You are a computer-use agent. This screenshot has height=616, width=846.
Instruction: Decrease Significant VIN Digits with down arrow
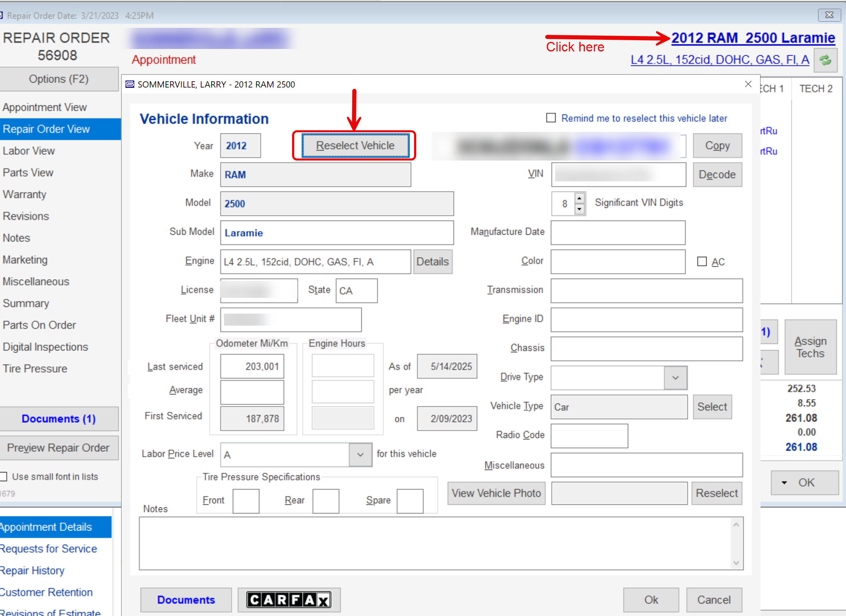pos(580,209)
